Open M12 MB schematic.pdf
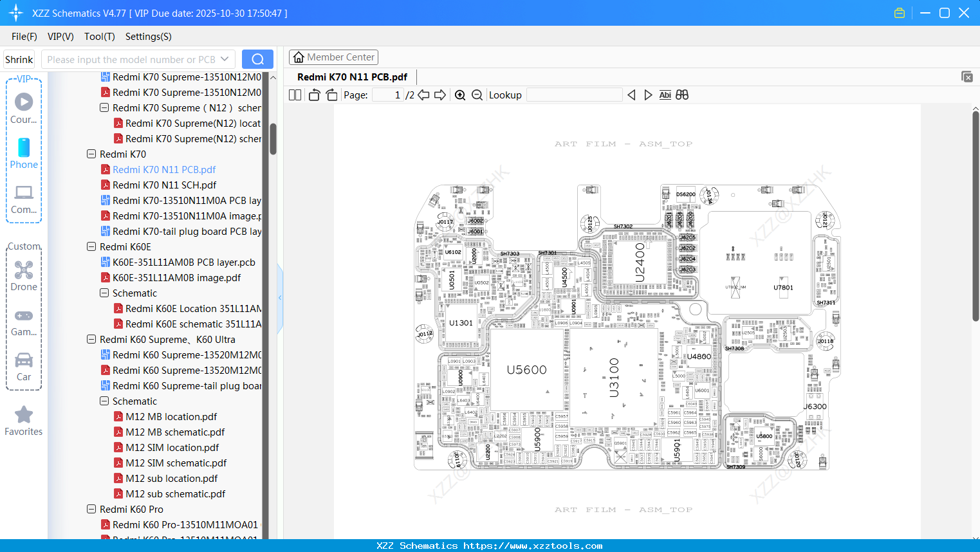The height and width of the screenshot is (552, 980). (x=169, y=432)
